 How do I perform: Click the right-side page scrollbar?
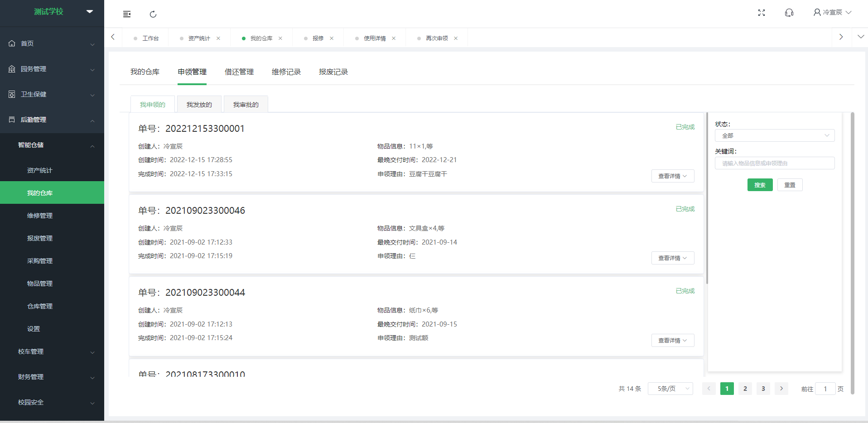[x=853, y=253]
